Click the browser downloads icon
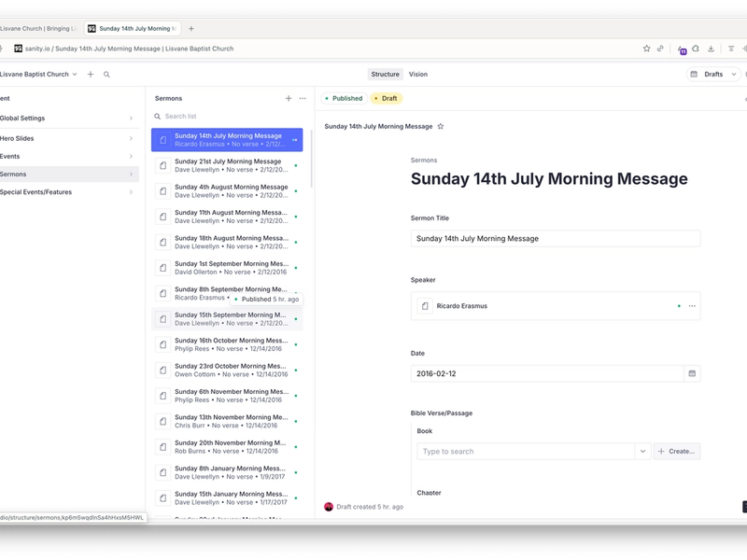Image resolution: width=747 pixels, height=560 pixels. pos(711,49)
